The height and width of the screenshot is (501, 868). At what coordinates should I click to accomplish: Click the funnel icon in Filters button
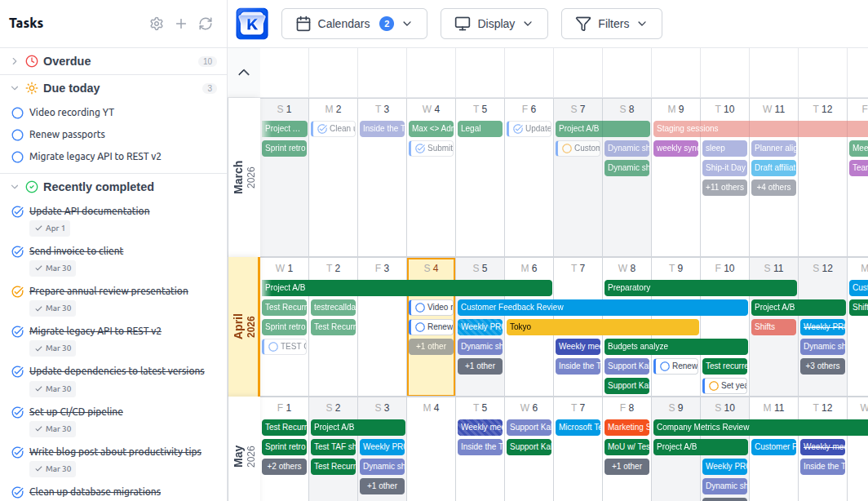[583, 24]
